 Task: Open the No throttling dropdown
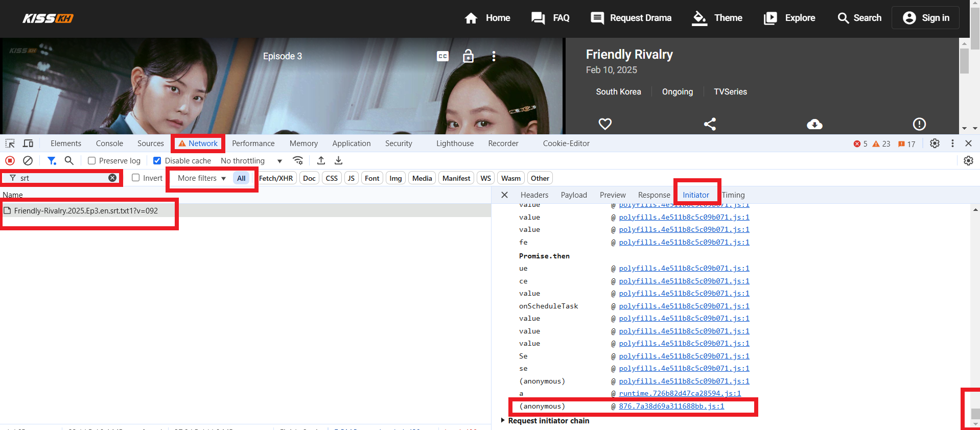pyautogui.click(x=251, y=161)
